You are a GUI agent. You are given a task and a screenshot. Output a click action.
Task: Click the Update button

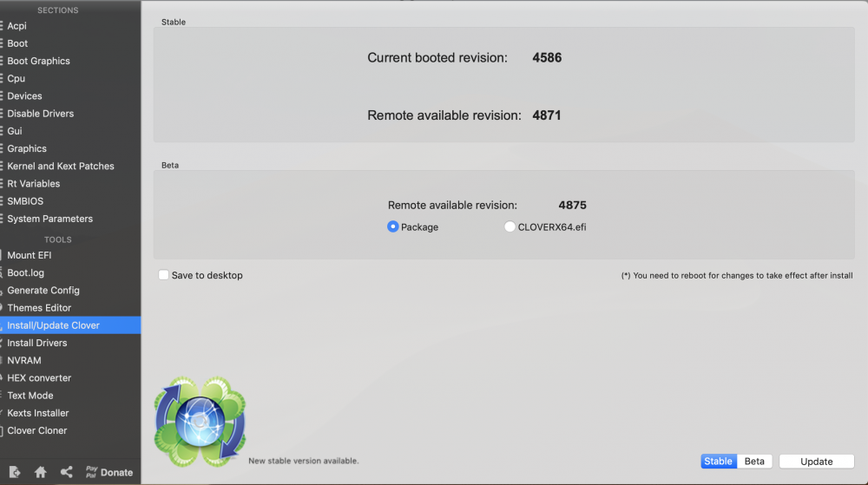(817, 462)
